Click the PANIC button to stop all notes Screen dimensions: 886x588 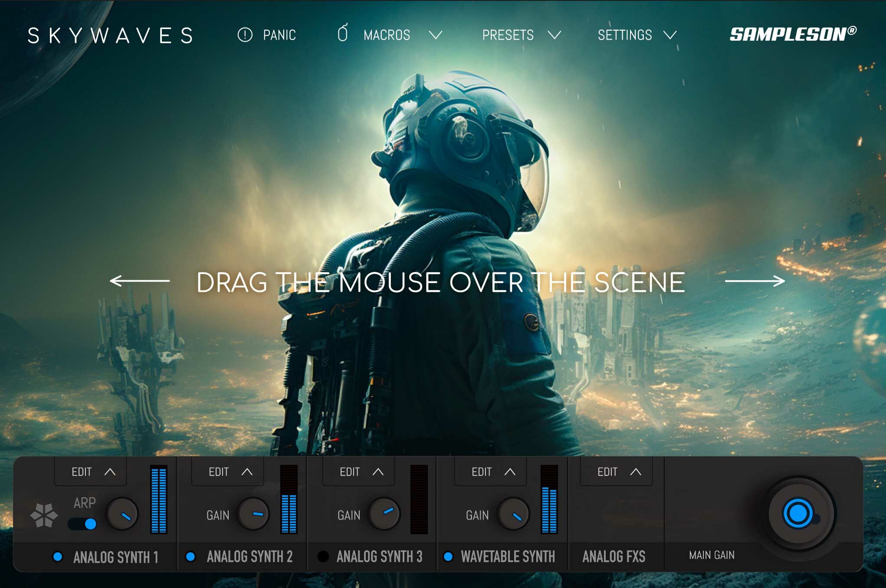[269, 35]
